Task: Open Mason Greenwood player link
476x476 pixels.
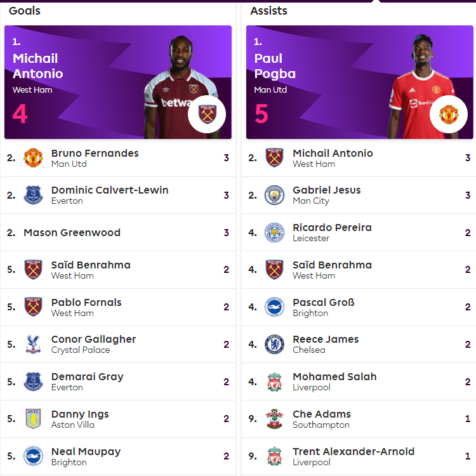Action: pos(72,232)
